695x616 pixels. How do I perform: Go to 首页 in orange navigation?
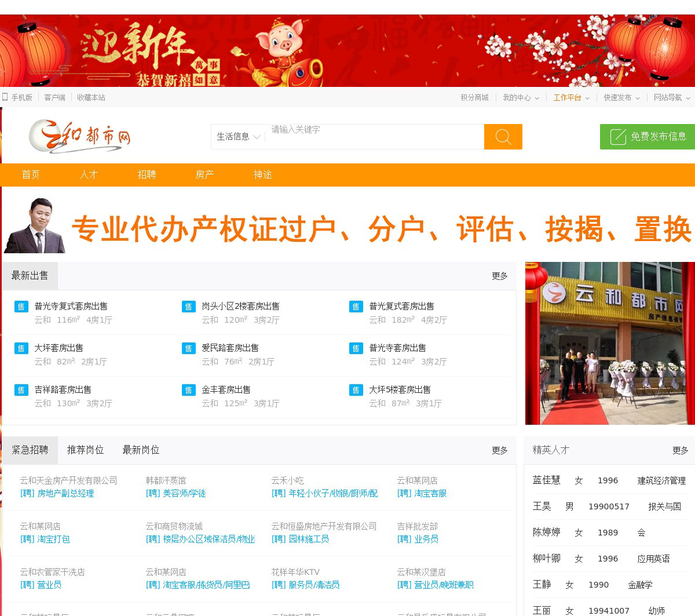tap(31, 174)
